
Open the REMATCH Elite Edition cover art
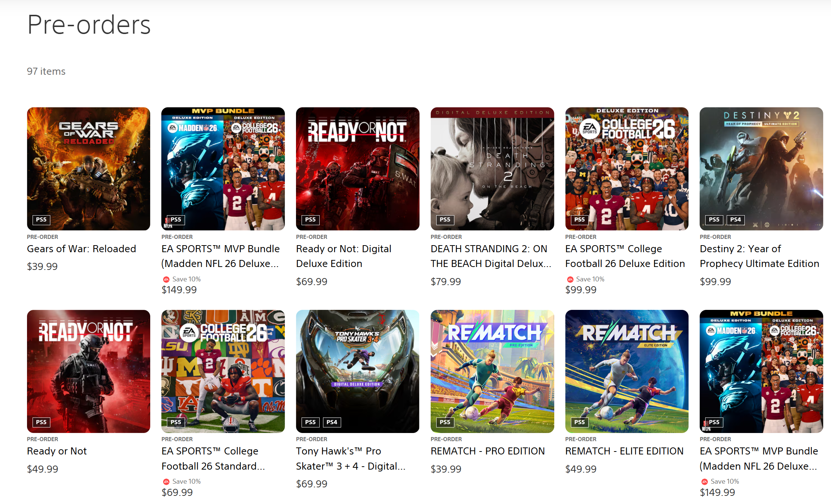627,371
